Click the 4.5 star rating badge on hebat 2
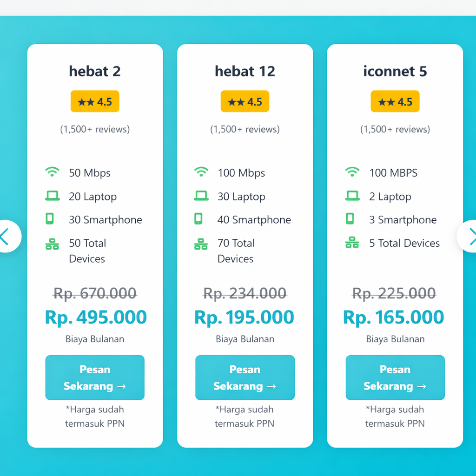This screenshot has height=476, width=476. pos(95,101)
